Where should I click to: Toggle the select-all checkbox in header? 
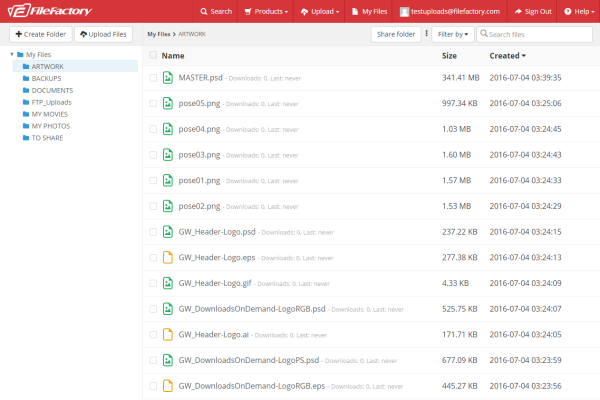click(152, 56)
